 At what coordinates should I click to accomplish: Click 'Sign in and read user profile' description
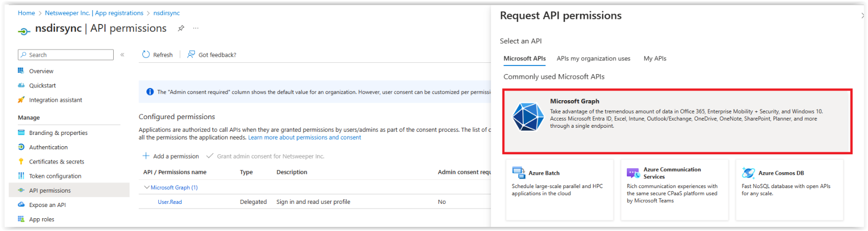click(313, 202)
